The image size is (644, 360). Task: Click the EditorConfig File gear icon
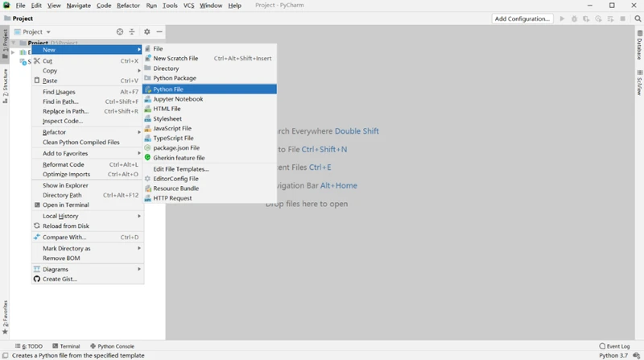pyautogui.click(x=148, y=178)
